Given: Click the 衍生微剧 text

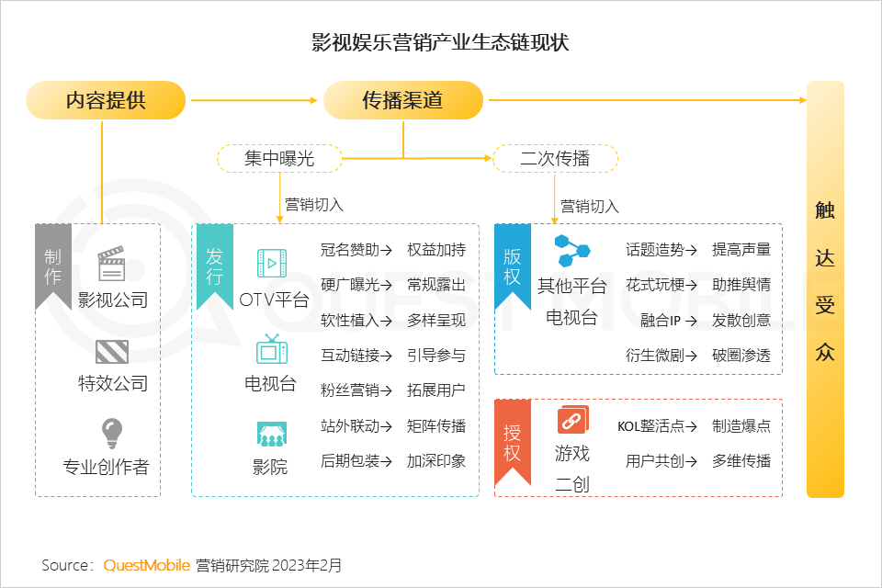Looking at the screenshot, I should (x=655, y=355).
